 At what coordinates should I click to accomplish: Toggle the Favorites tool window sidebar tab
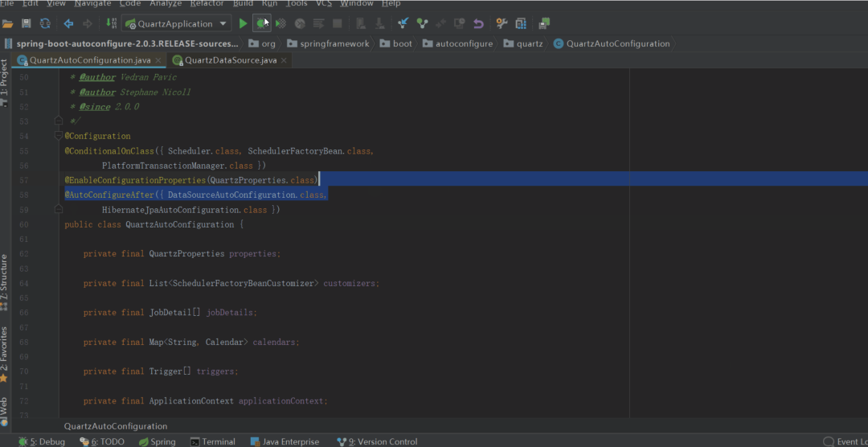click(x=5, y=355)
